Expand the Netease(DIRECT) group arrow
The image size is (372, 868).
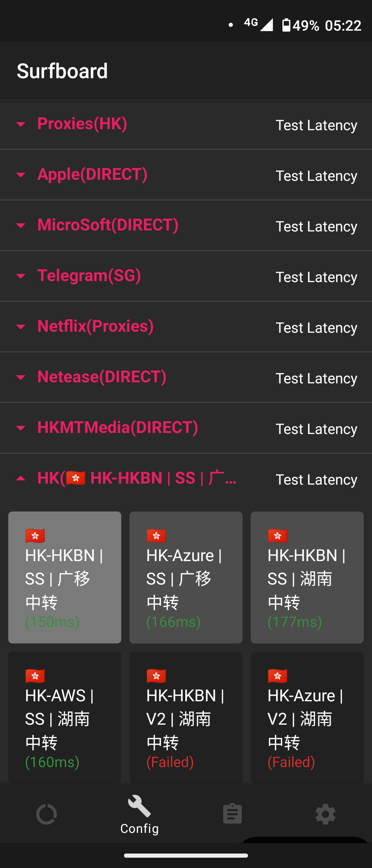(21, 378)
